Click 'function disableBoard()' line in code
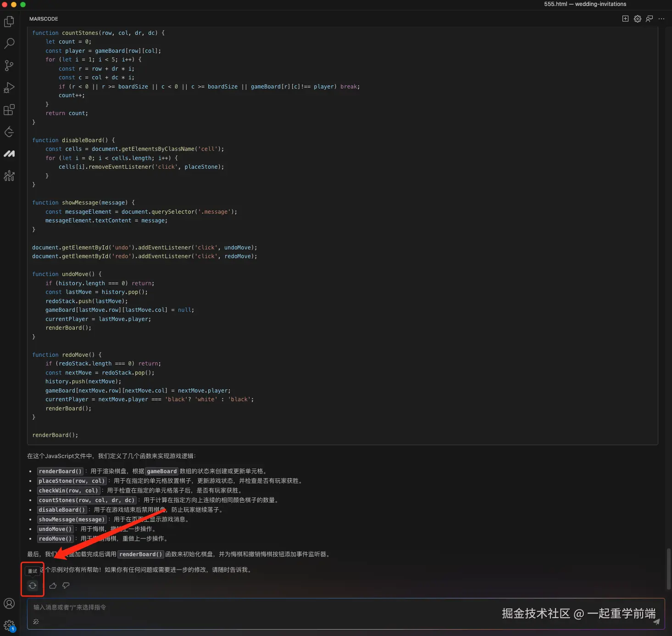 pos(73,140)
